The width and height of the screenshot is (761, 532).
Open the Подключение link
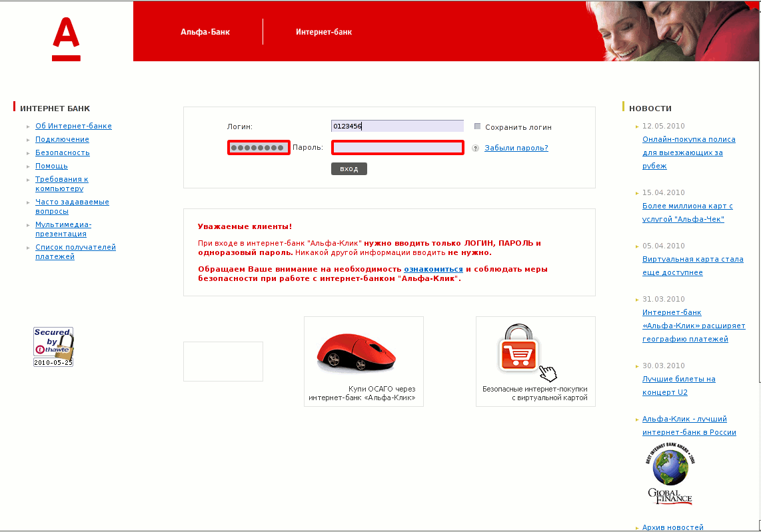point(62,139)
